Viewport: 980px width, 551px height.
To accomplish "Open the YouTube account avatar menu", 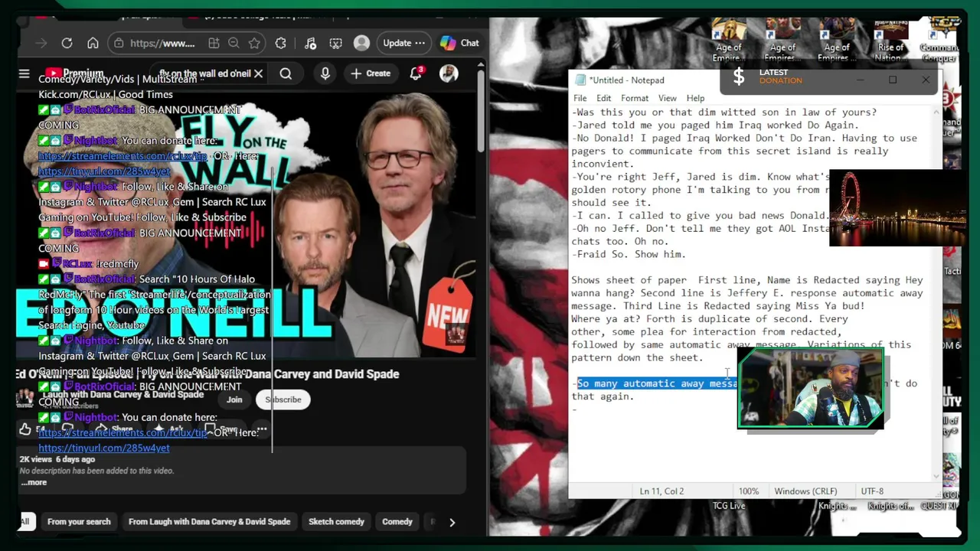I will [x=449, y=73].
